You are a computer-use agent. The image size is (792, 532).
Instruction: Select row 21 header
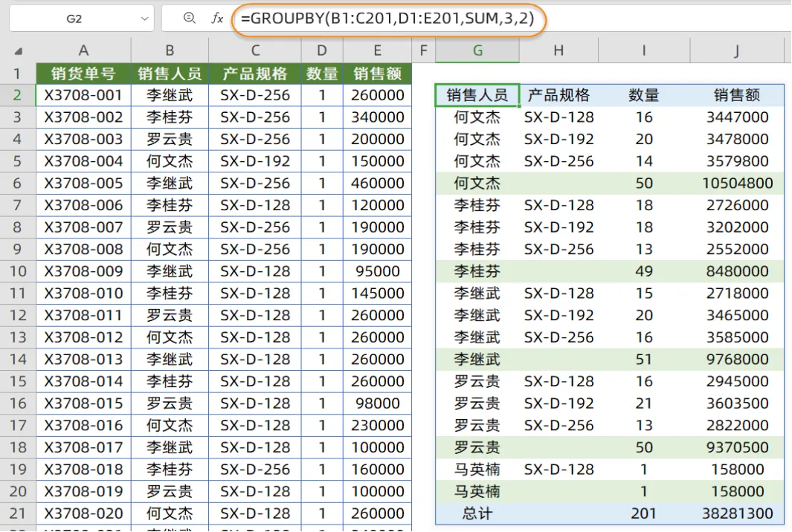[17, 514]
